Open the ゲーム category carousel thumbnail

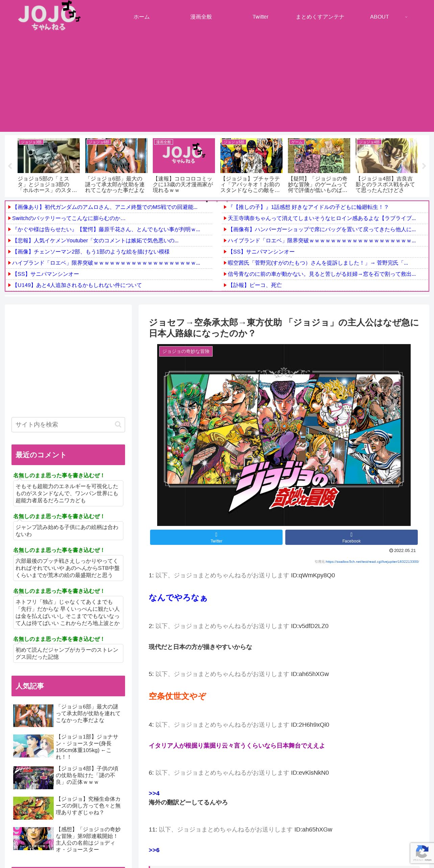tap(319, 155)
